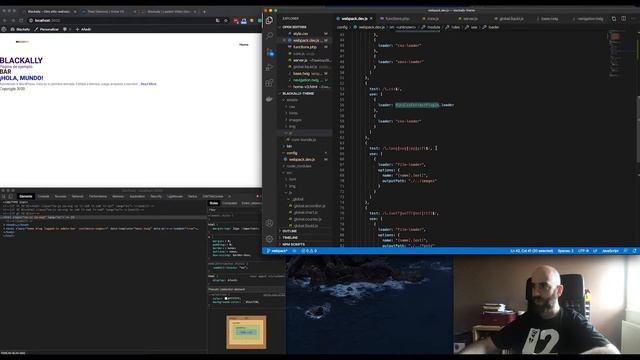Image resolution: width=640 pixels, height=360 pixels.
Task: Close the webpack.dev.js editor tab
Action: [371, 19]
